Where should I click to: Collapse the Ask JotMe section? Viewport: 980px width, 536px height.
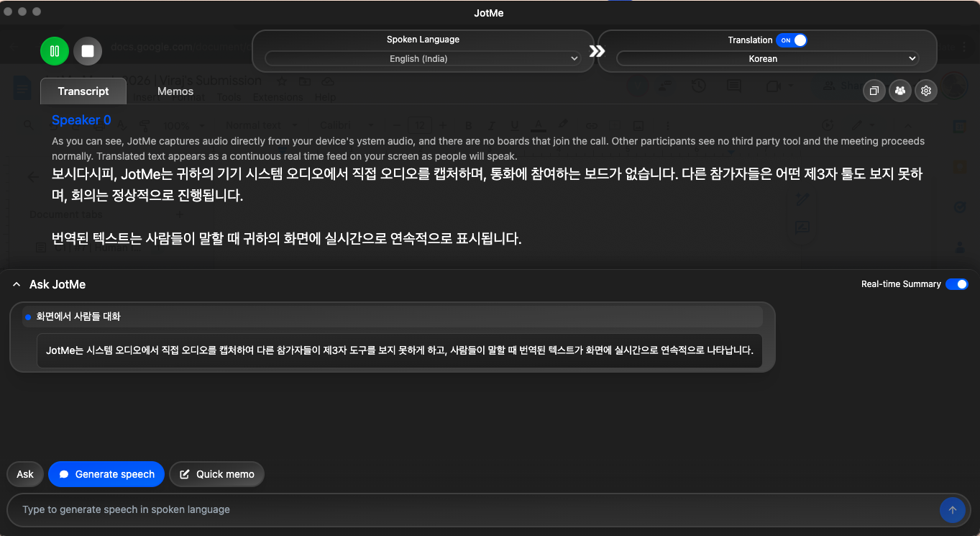(x=16, y=285)
